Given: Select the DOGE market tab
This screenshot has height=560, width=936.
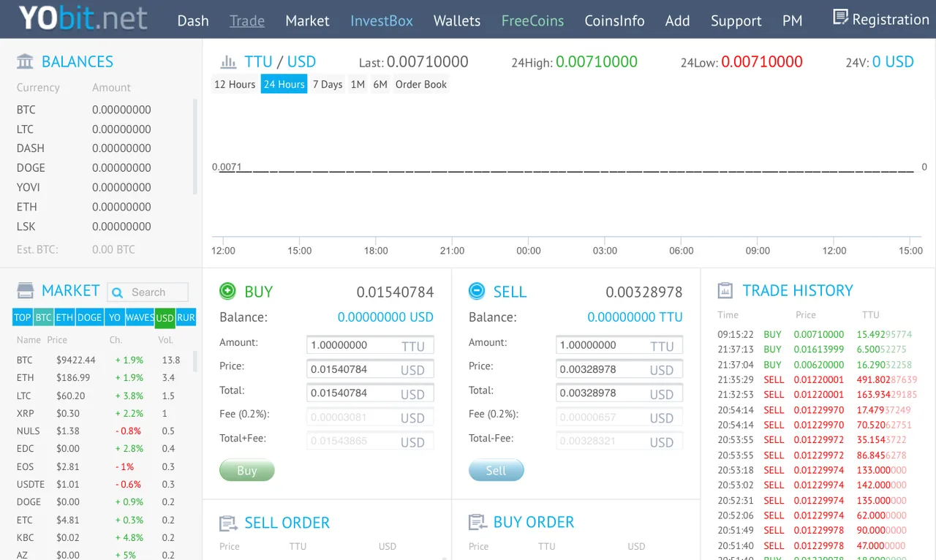Looking at the screenshot, I should 89,317.
